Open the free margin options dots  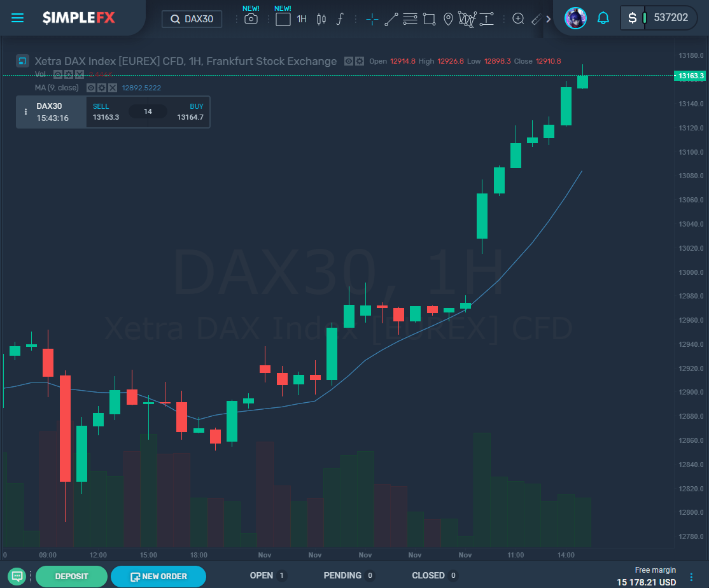(691, 577)
